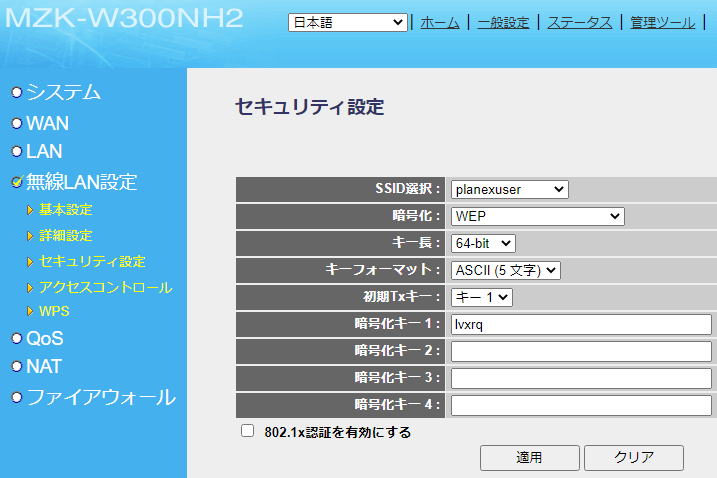Open the 日本語 language dropdown
The height and width of the screenshot is (478, 717).
(x=347, y=22)
